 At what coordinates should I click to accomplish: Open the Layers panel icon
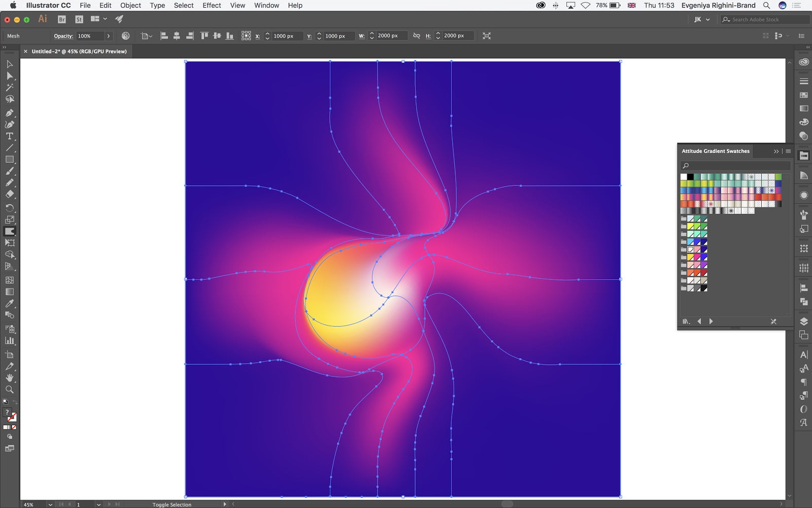[804, 322]
